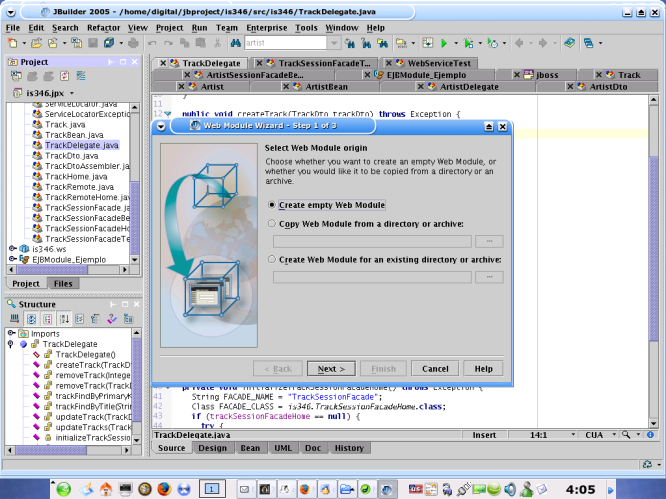Select Create Web Module for existing directory
This screenshot has height=499, width=666.
(x=273, y=259)
